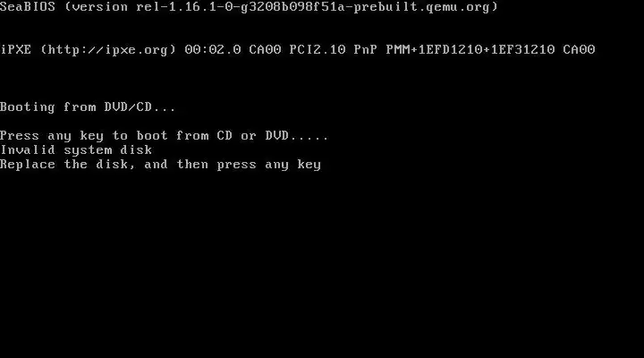
Task: Click the trailing 'CA00' at line end
Action: pyautogui.click(x=579, y=50)
